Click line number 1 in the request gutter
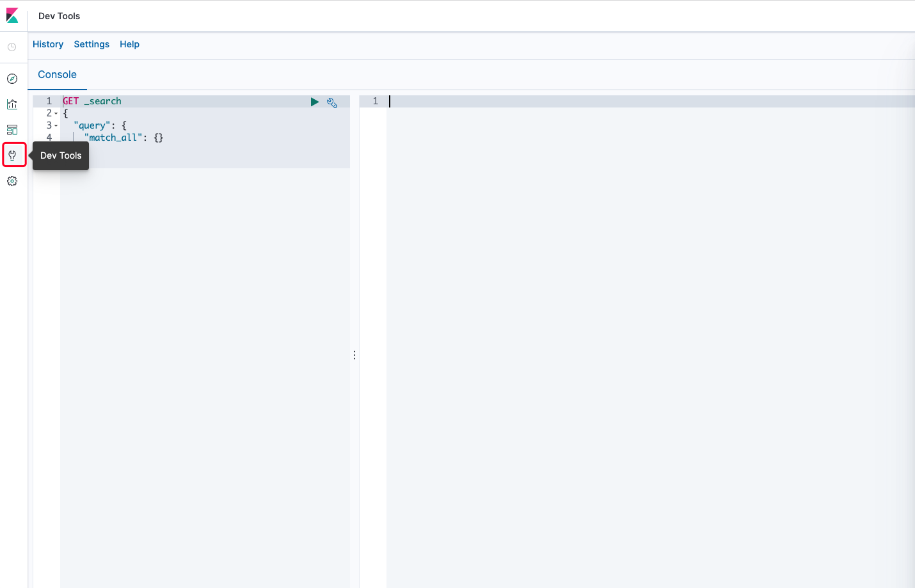The image size is (915, 588). (x=49, y=101)
